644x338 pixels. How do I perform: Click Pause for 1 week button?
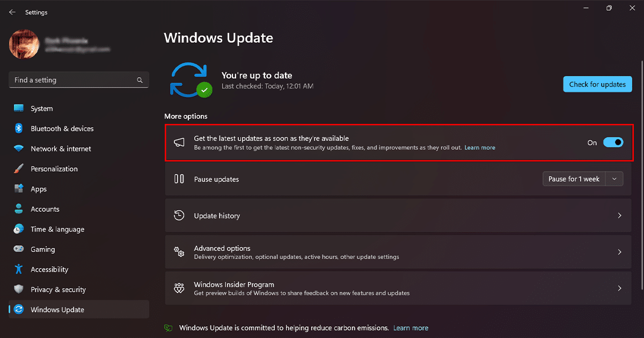[574, 179]
